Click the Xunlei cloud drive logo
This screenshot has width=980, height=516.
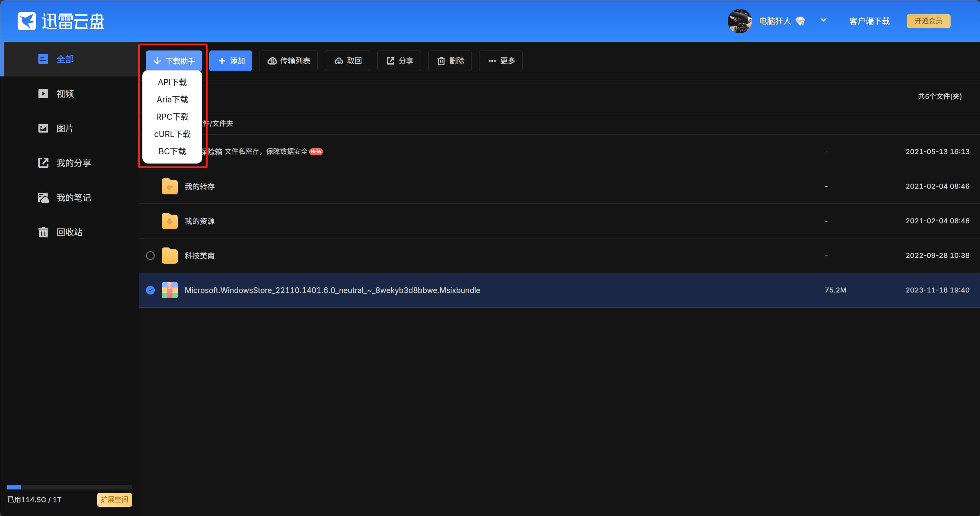(61, 21)
